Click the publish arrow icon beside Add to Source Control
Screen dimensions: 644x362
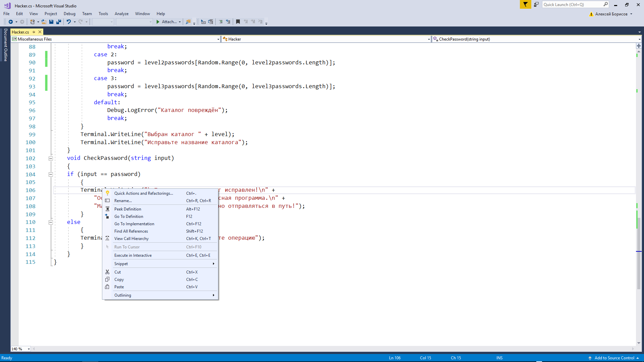590,358
